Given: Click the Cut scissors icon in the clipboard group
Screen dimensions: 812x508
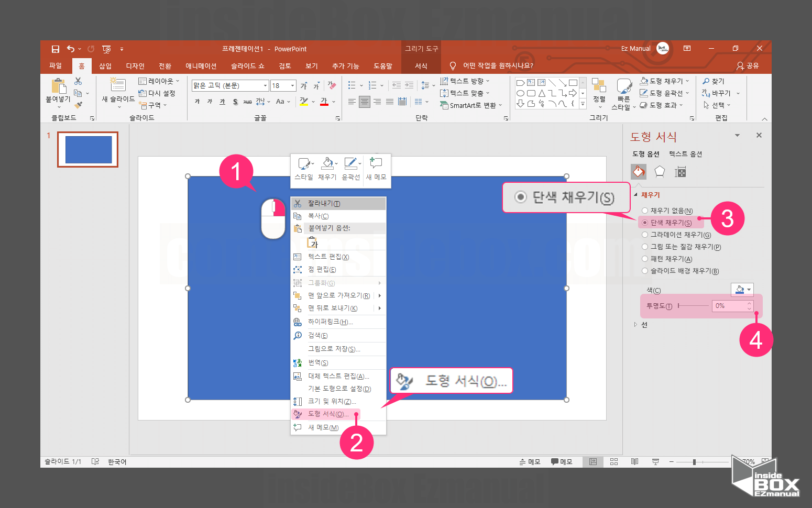Looking at the screenshot, I should point(78,81).
